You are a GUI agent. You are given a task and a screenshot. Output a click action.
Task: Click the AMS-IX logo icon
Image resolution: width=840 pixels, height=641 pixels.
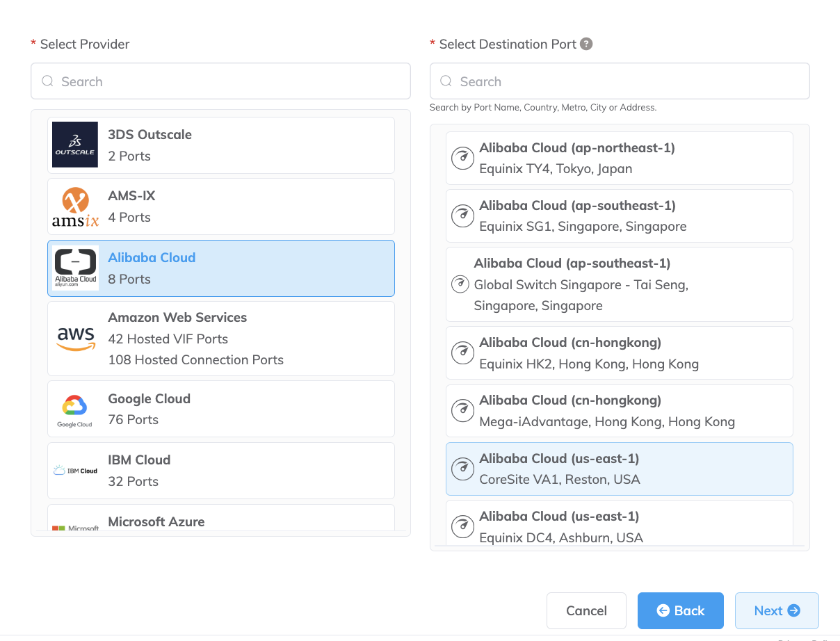tap(75, 206)
